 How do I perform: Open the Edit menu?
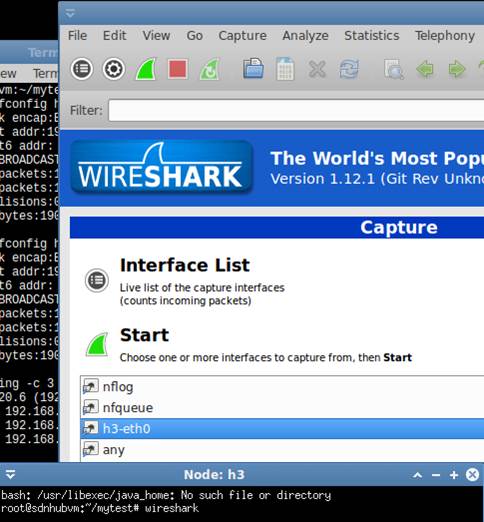point(114,35)
